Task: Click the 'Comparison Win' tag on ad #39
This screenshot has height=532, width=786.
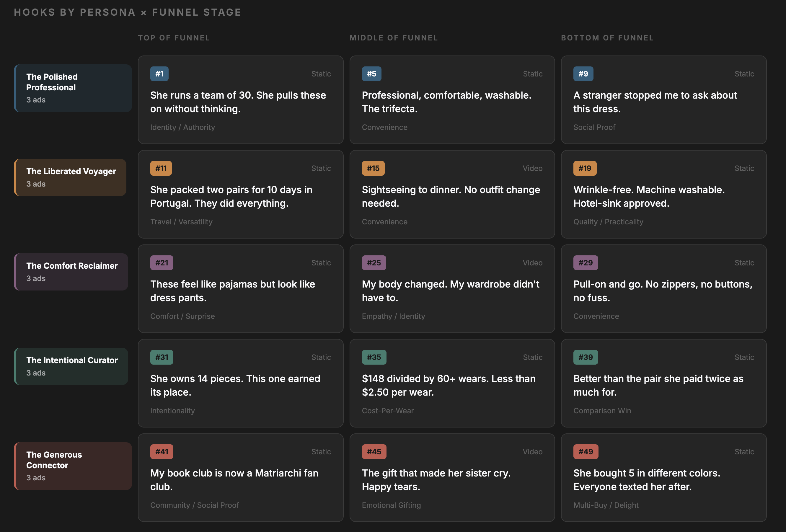Action: (x=602, y=411)
